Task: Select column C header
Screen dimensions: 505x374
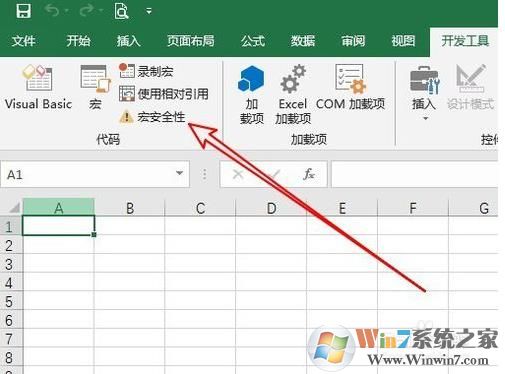Action: [200, 208]
